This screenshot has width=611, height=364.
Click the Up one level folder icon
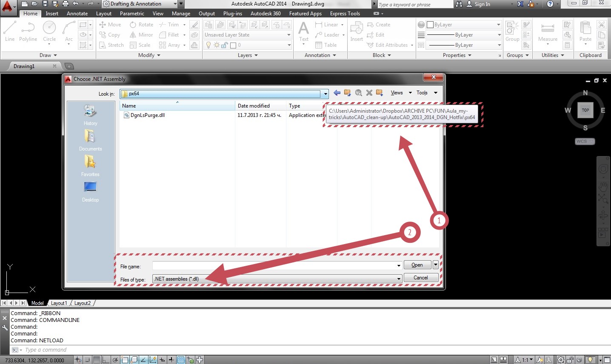tap(348, 93)
